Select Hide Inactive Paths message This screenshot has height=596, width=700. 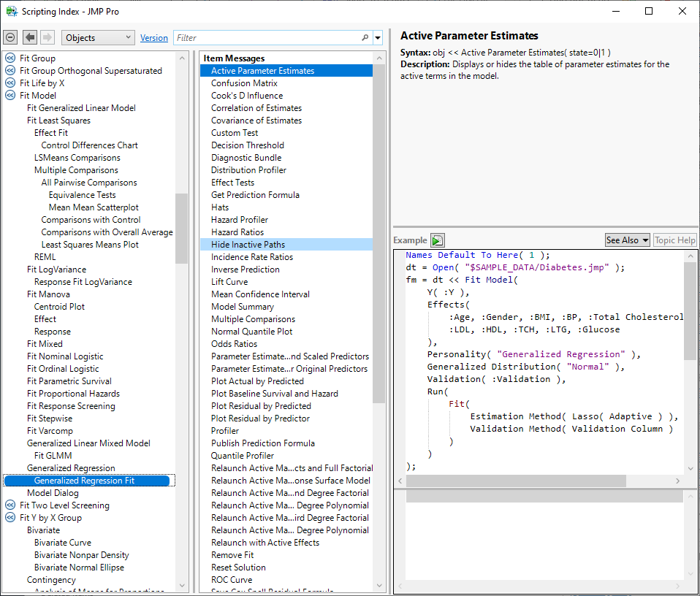pyautogui.click(x=248, y=245)
